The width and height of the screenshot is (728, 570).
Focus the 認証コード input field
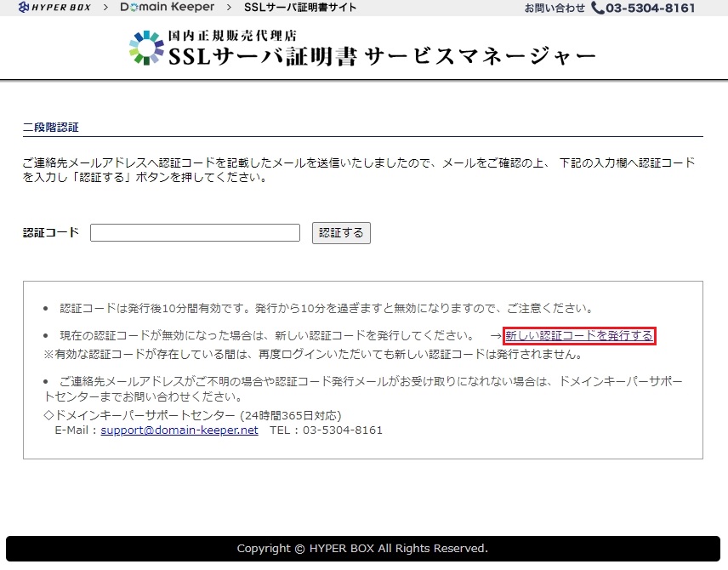[x=195, y=233]
